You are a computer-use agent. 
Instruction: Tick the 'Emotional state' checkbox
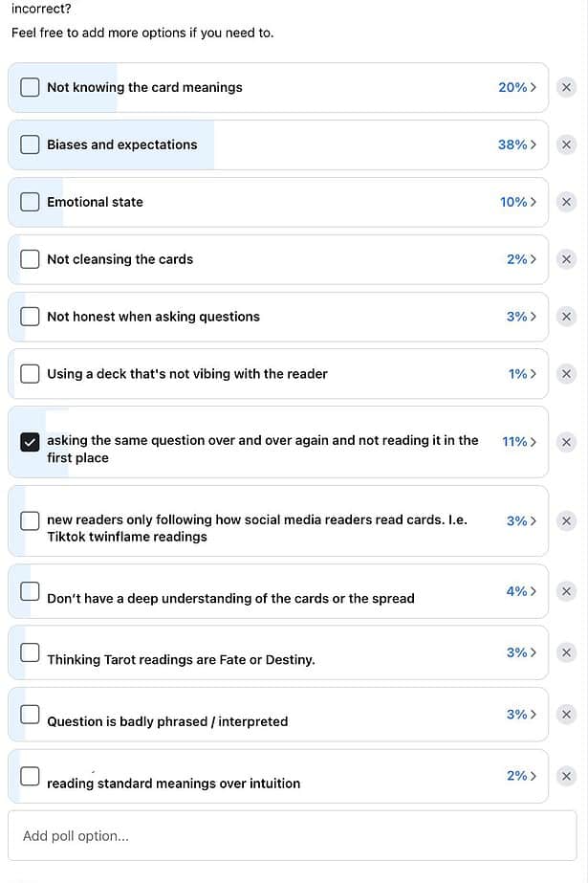(x=30, y=202)
